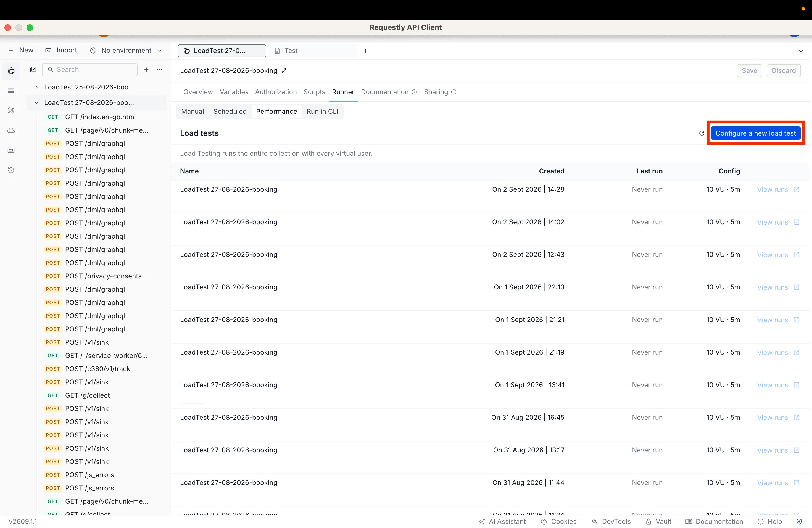Click the Last run column header
812x528 pixels.
pyautogui.click(x=650, y=171)
